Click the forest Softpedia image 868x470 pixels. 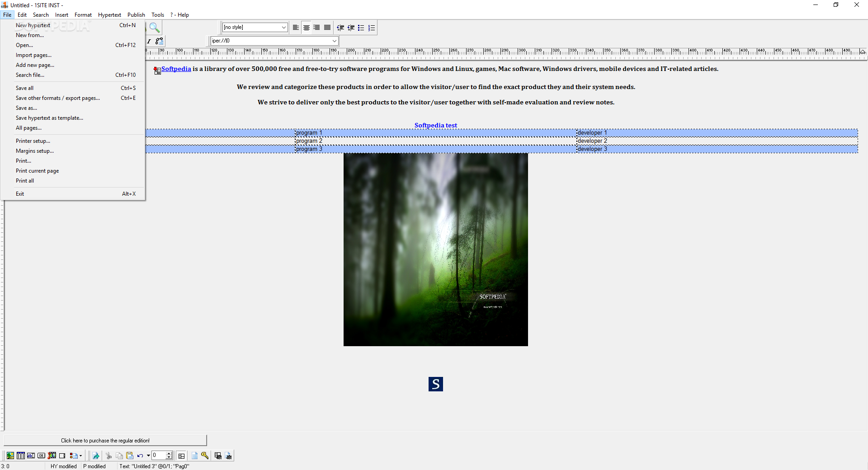click(x=436, y=249)
